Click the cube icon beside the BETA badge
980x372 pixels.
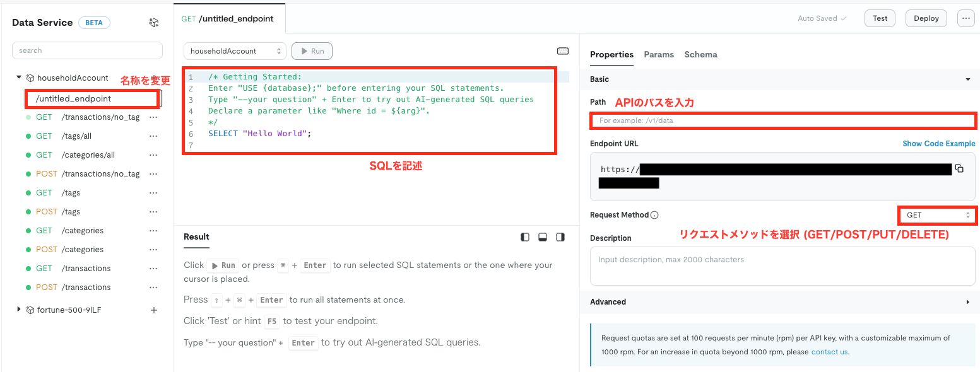pos(153,23)
